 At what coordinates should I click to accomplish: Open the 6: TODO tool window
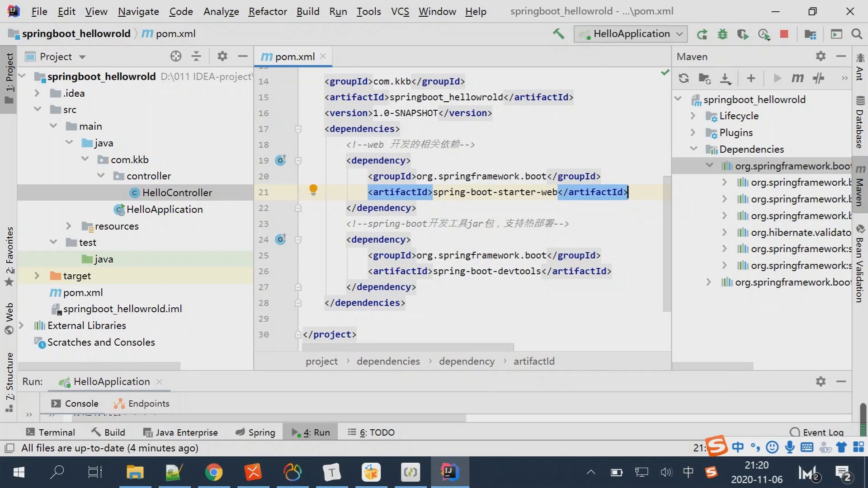(371, 432)
